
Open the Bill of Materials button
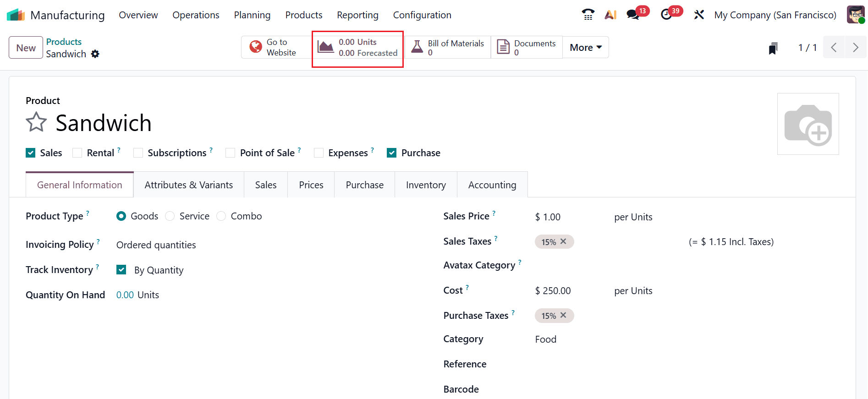(x=447, y=48)
